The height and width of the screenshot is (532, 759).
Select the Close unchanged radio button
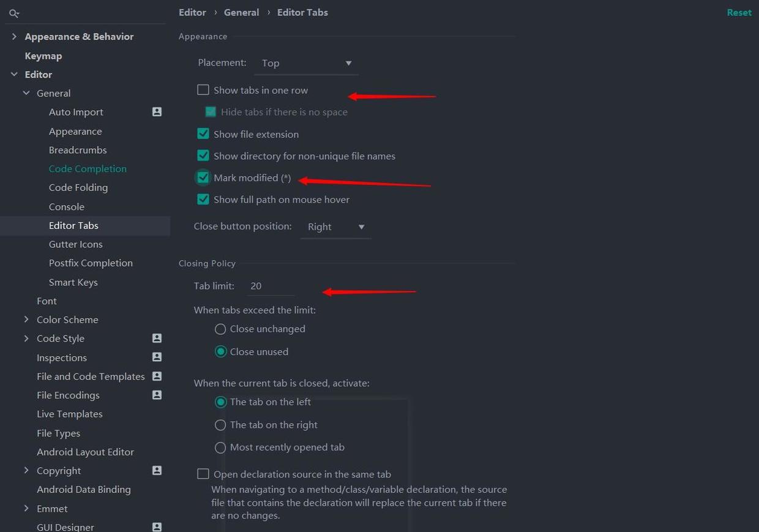tap(220, 329)
